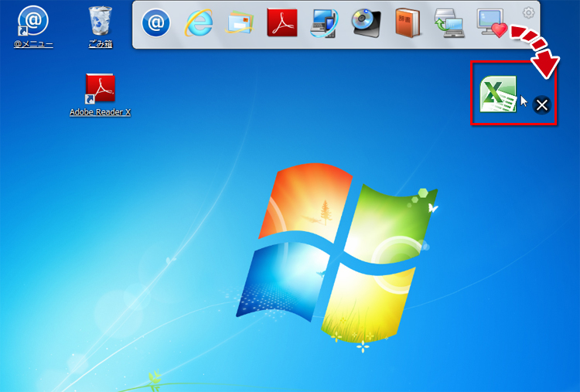580x392 pixels.
Task: Click the black circle X remove button
Action: [x=542, y=105]
